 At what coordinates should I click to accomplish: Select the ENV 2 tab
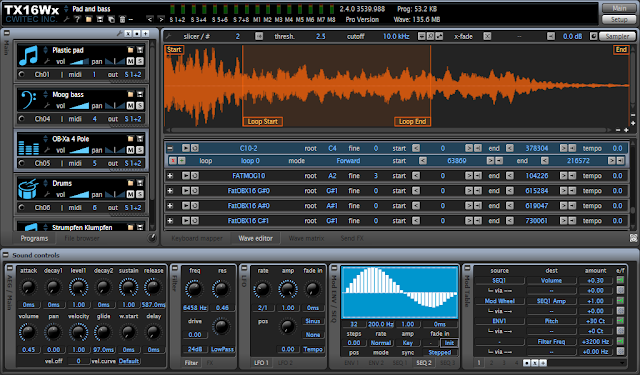point(376,363)
